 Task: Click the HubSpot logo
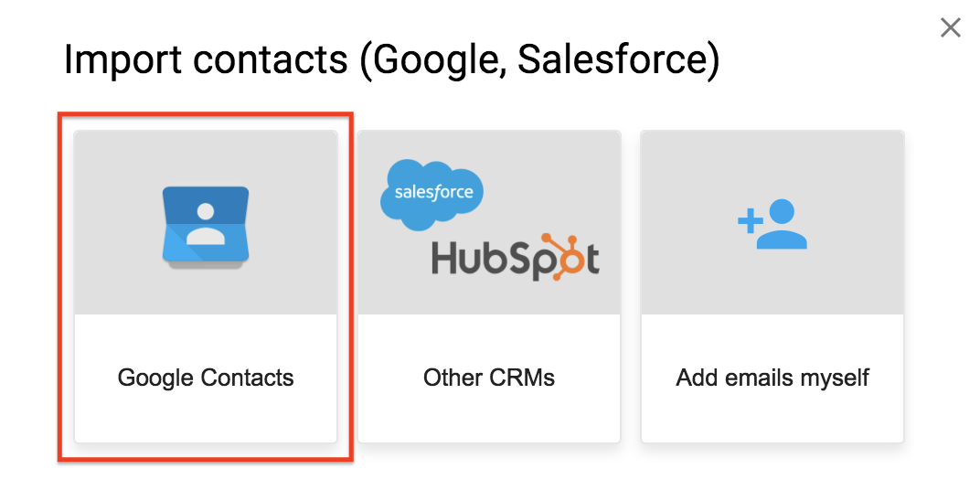click(x=515, y=257)
